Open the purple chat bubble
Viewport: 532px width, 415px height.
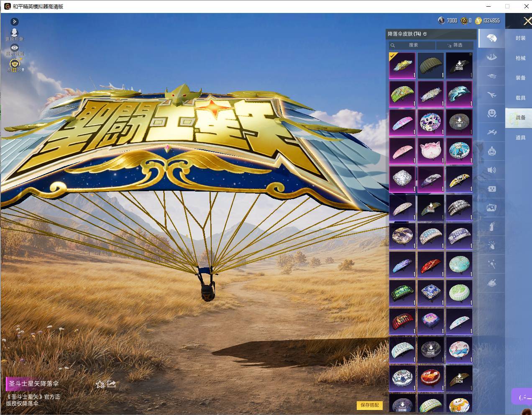522,397
